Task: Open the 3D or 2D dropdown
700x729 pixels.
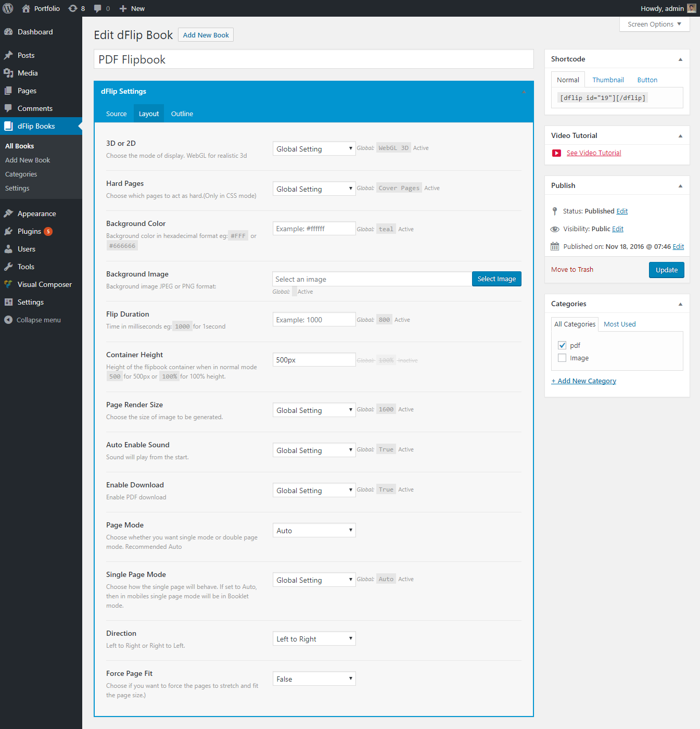Action: point(314,148)
